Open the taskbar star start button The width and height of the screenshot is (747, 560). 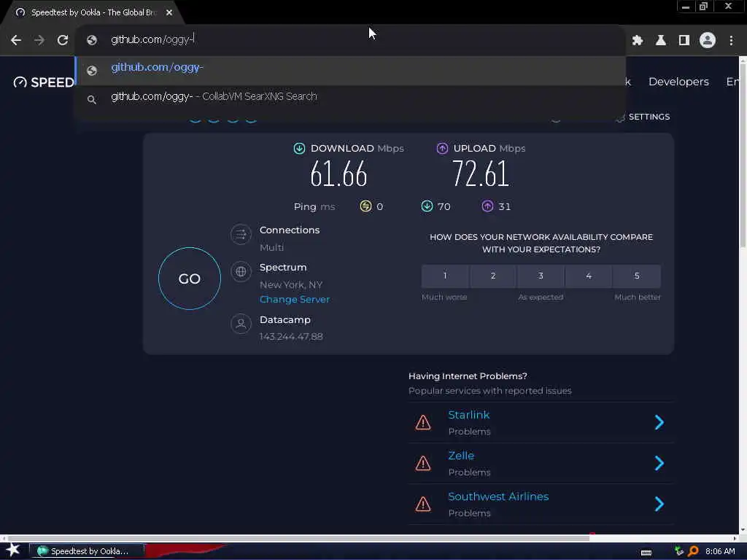(13, 551)
